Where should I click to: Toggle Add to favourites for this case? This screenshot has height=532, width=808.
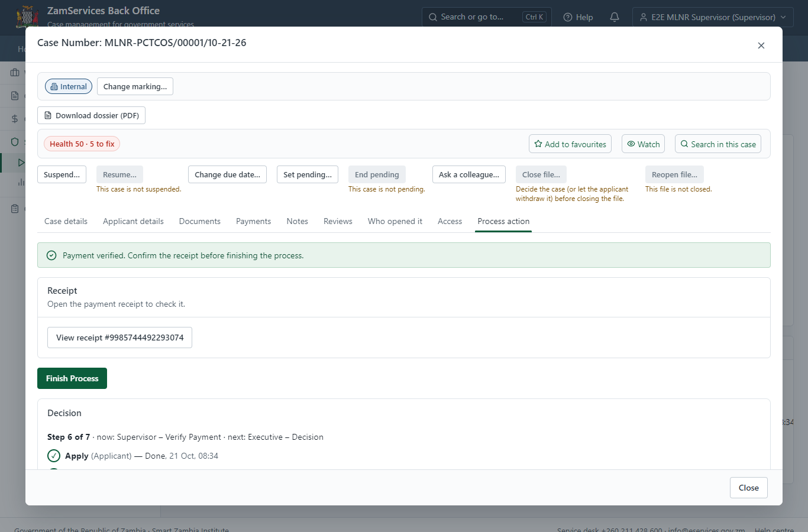(570, 144)
